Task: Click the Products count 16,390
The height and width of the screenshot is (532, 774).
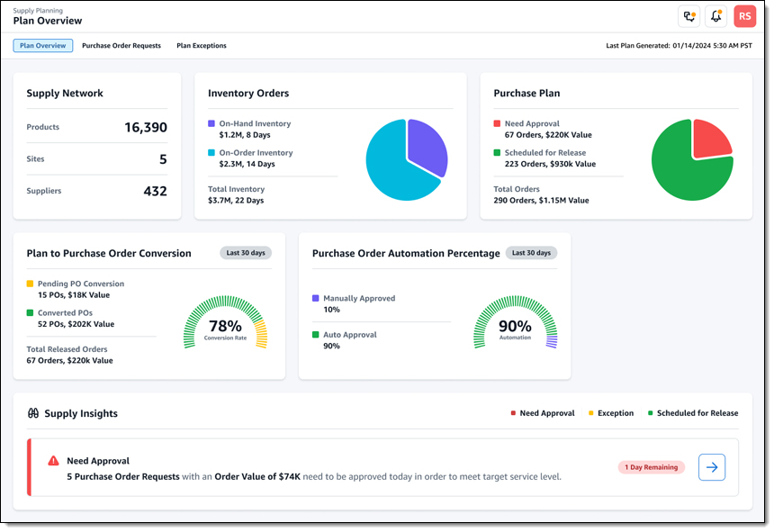Action: 146,127
